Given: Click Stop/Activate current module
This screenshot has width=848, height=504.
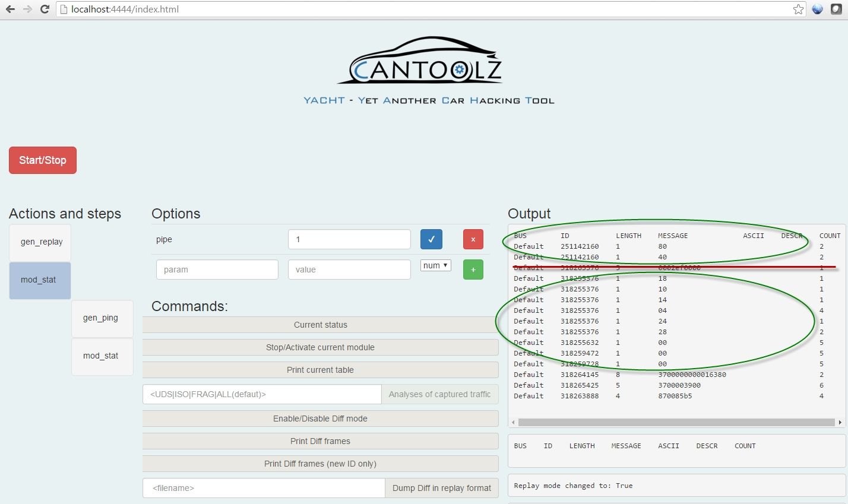Looking at the screenshot, I should click(x=321, y=347).
